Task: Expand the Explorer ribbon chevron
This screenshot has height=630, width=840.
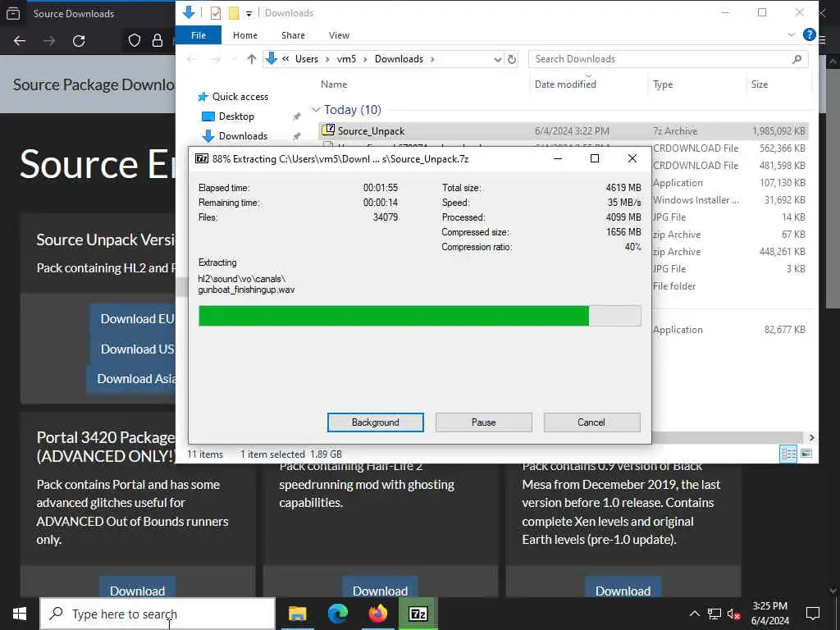Action: pos(792,34)
